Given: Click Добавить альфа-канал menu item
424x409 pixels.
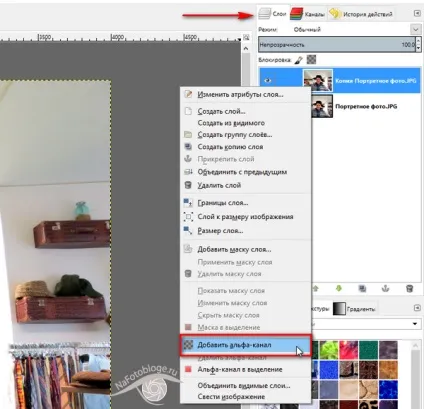Looking at the screenshot, I should (x=245, y=345).
